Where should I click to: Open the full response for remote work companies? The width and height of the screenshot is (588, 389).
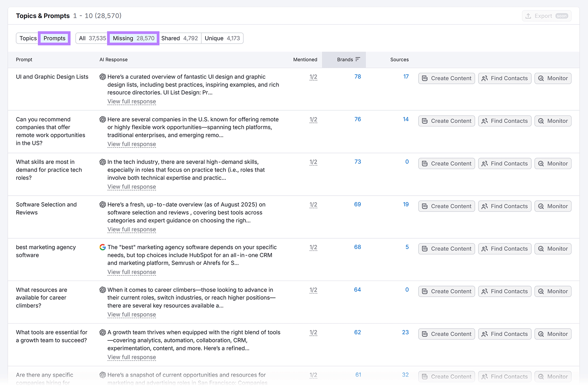[x=132, y=144]
